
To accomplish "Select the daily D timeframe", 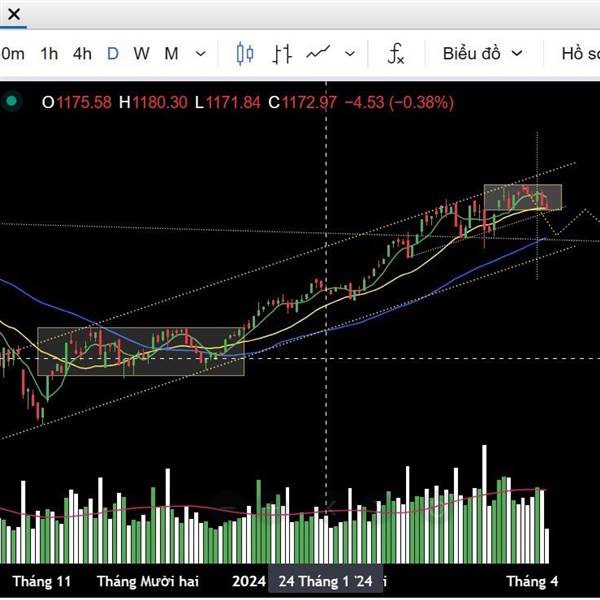I will (x=113, y=54).
